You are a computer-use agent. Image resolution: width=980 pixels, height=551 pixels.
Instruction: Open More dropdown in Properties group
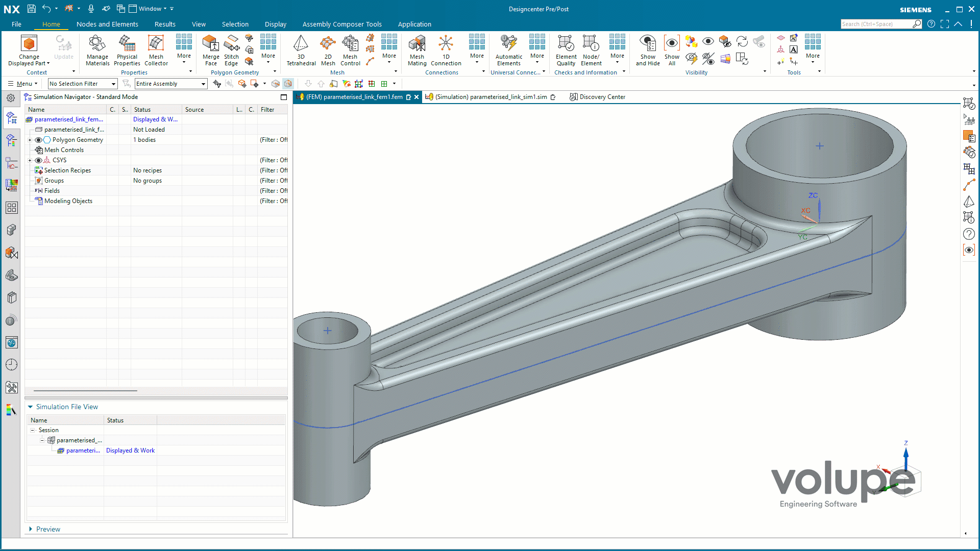(184, 49)
